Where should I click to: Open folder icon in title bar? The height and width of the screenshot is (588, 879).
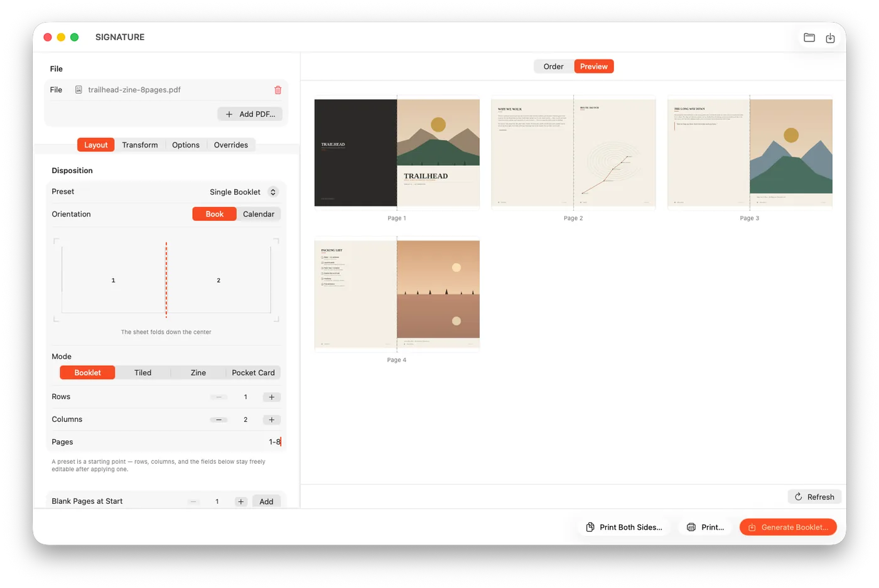pyautogui.click(x=809, y=38)
